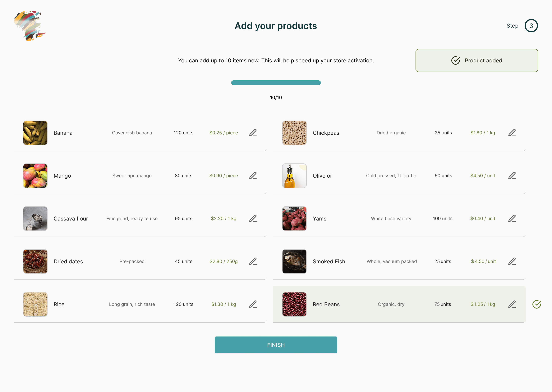The height and width of the screenshot is (392, 552).
Task: Edit the Yams product row
Action: point(512,218)
